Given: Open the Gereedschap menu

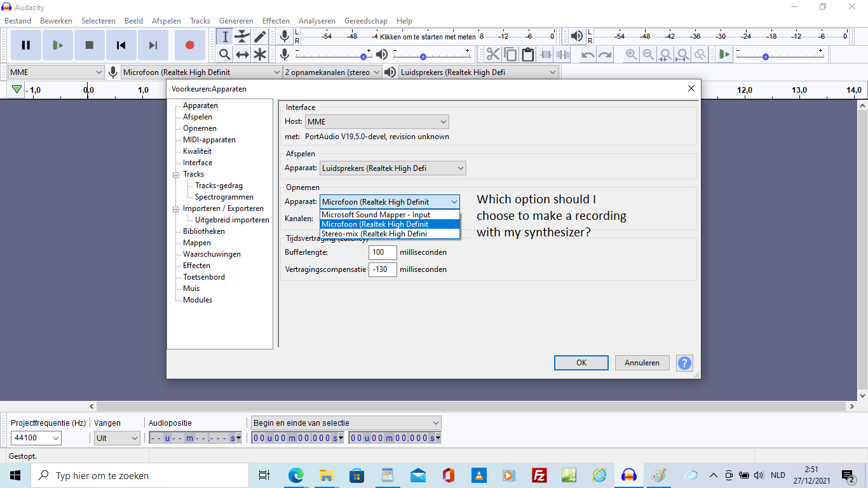Looking at the screenshot, I should pos(366,21).
